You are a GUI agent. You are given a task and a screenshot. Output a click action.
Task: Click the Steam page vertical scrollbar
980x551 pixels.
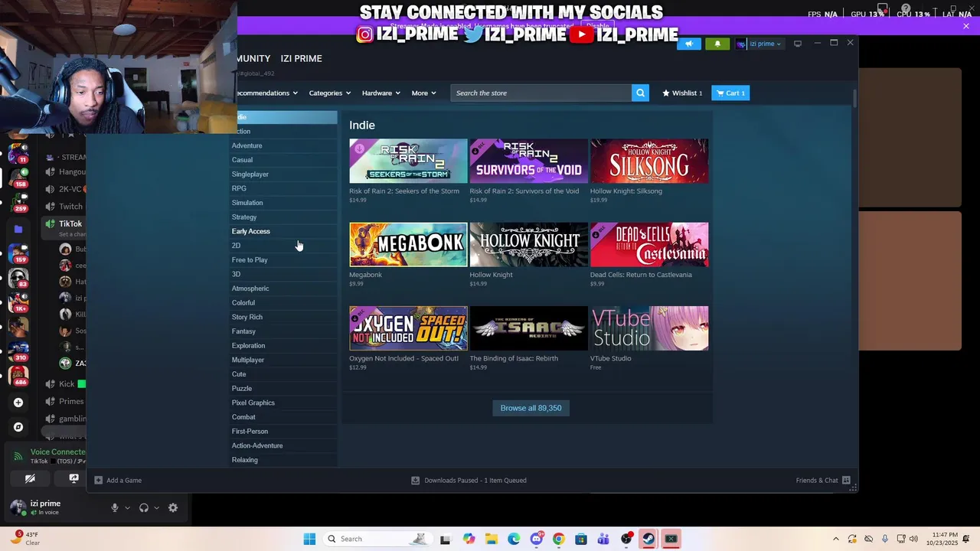coord(854,99)
